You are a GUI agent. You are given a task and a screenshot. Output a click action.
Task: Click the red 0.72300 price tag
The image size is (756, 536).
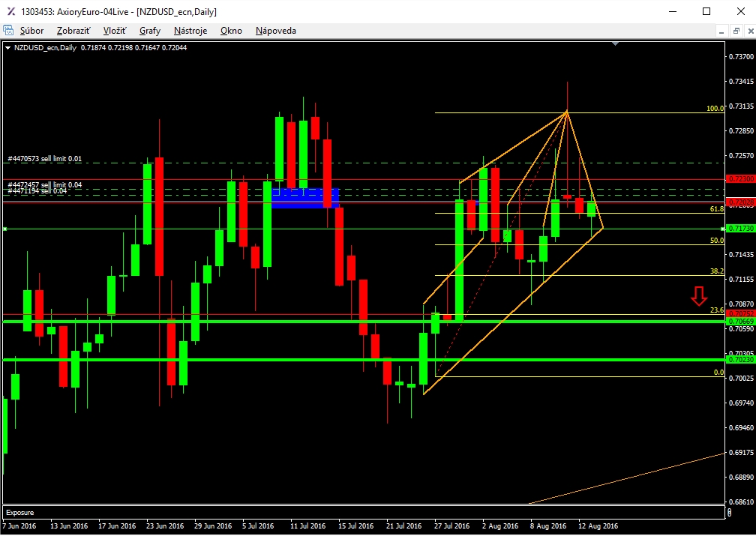740,179
